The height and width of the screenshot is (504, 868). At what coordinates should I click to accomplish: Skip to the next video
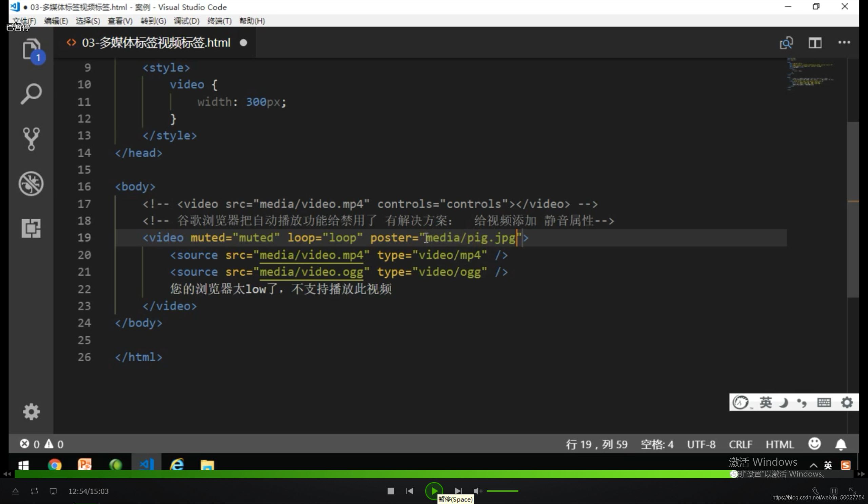[458, 490]
